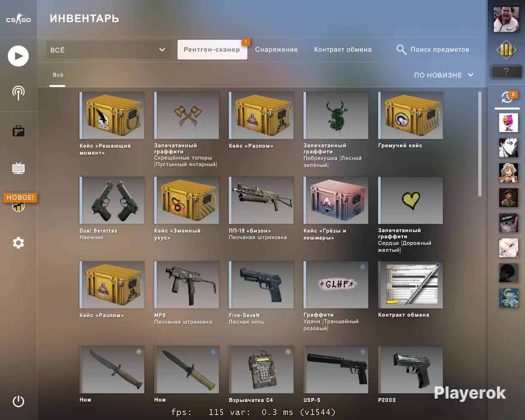The width and height of the screenshot is (525, 420).
Task: Click the CS:GO logo icon
Action: tap(18, 19)
